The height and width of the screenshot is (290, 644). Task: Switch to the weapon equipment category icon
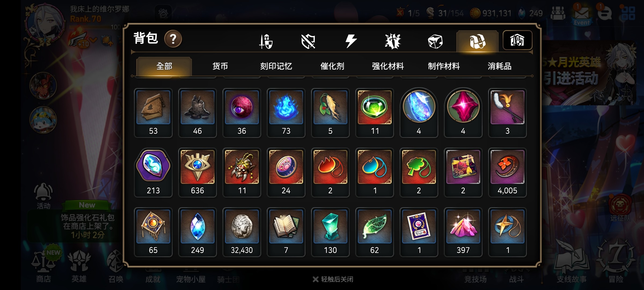coord(266,41)
